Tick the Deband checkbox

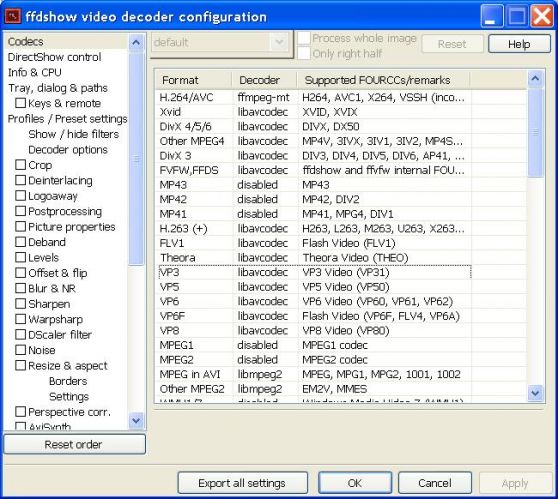(20, 242)
